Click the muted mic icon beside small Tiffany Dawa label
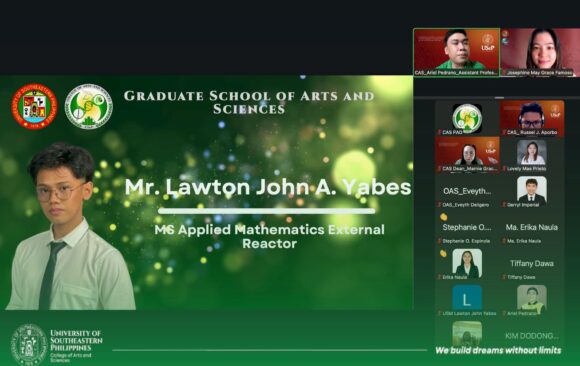580x366 pixels. point(504,277)
